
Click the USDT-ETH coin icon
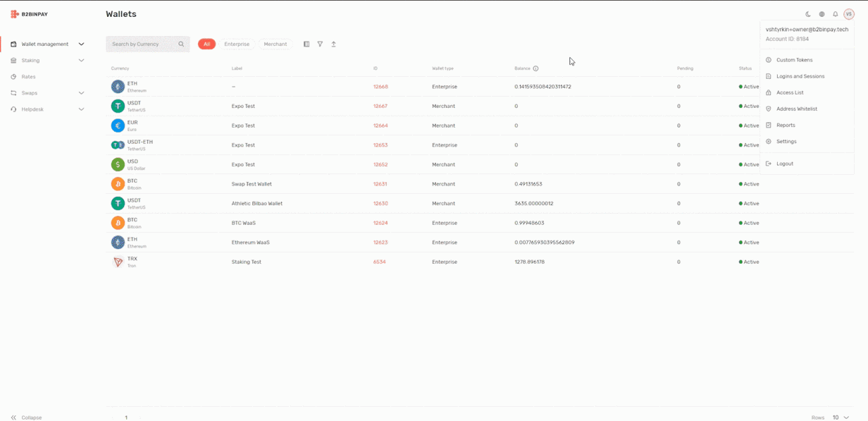pos(118,145)
